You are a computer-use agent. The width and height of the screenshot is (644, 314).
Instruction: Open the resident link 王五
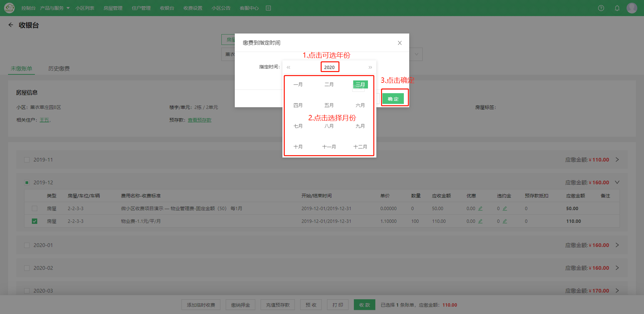(44, 120)
